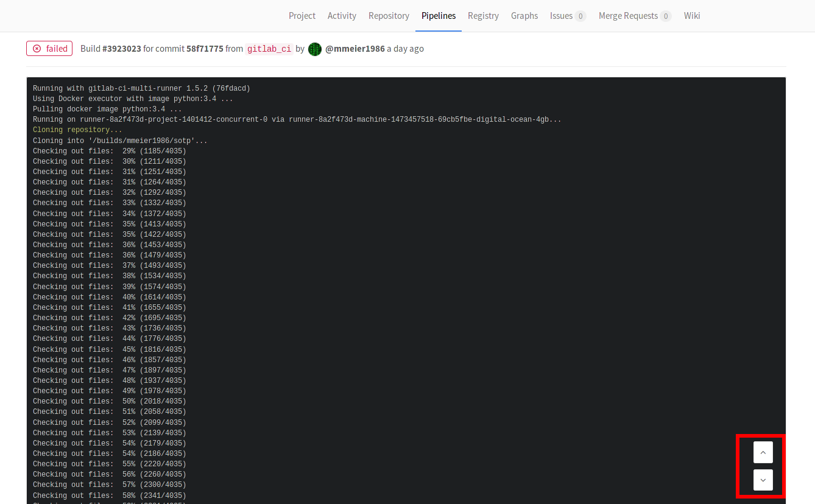The image size is (815, 504).
Task: Click log line '37% (1493/4035)'
Action: [x=110, y=265]
